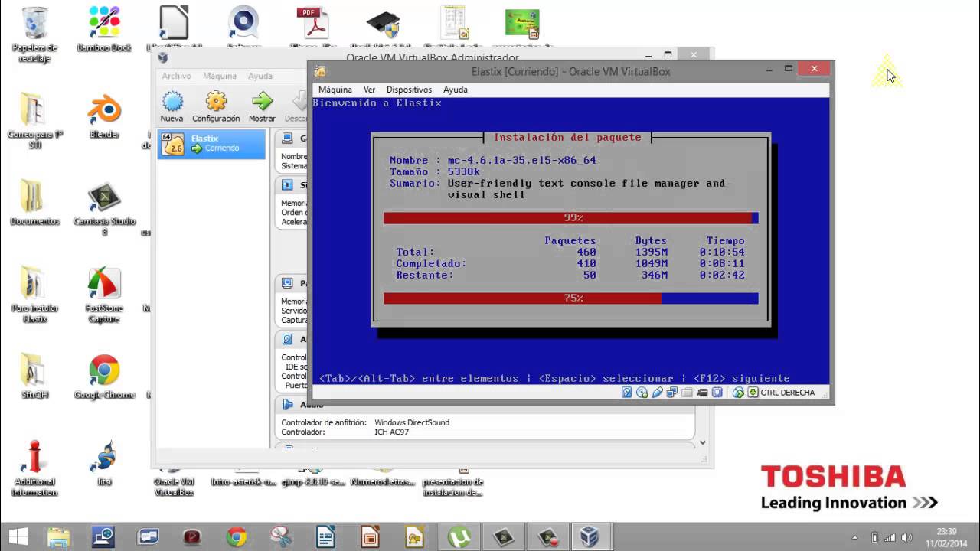980x551 pixels.
Task: Open PDF document icon on desktop
Action: tap(313, 23)
